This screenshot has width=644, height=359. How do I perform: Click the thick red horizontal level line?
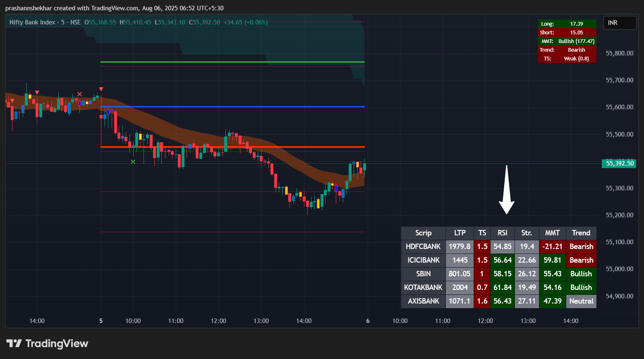tap(232, 147)
